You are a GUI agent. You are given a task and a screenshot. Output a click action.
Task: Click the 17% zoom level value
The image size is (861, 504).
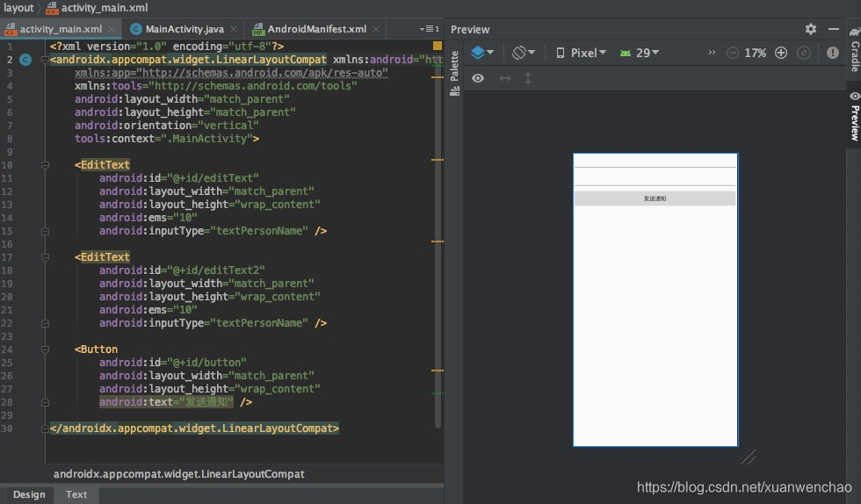pyautogui.click(x=755, y=53)
